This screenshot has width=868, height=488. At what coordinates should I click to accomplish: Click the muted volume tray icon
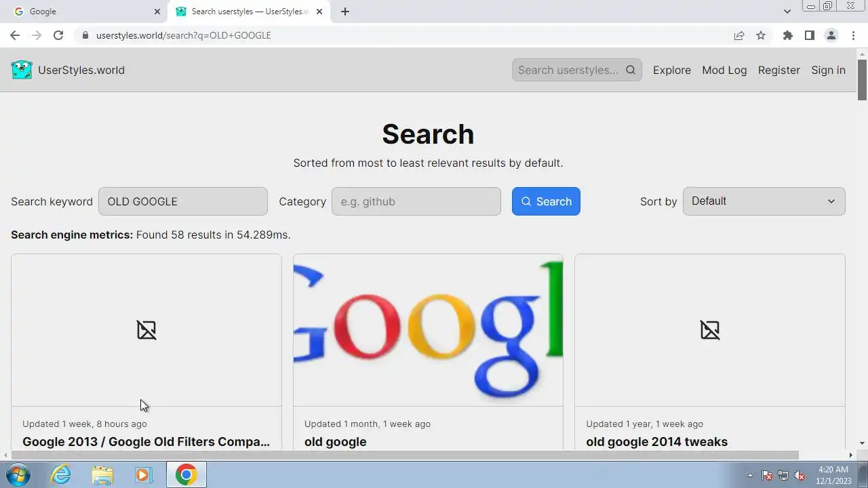point(800,475)
